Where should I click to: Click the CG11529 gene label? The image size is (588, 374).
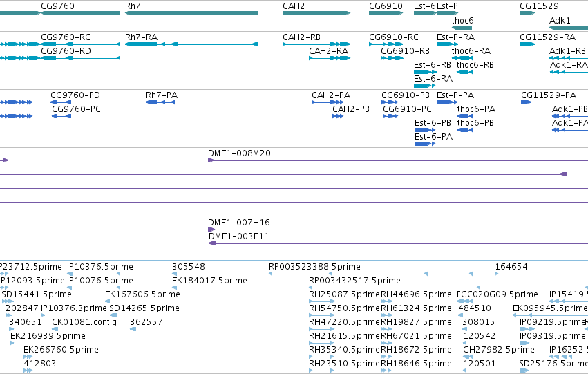[x=539, y=6]
